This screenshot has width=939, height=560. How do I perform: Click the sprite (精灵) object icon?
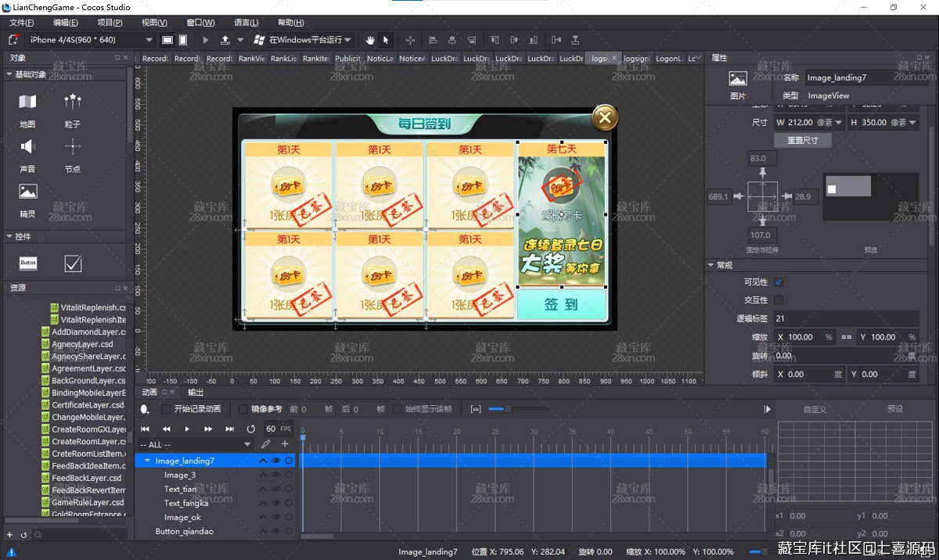pyautogui.click(x=28, y=192)
